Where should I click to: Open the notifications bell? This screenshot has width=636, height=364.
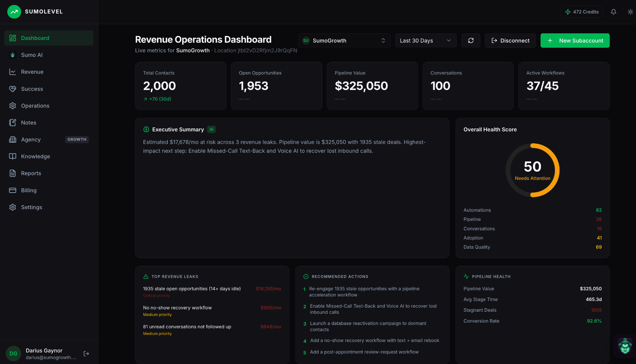[x=613, y=12]
